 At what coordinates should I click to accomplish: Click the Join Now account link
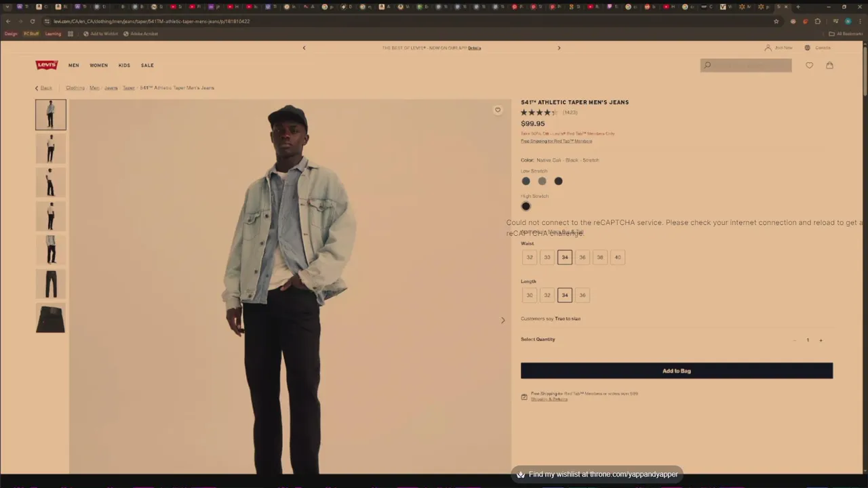click(x=778, y=48)
